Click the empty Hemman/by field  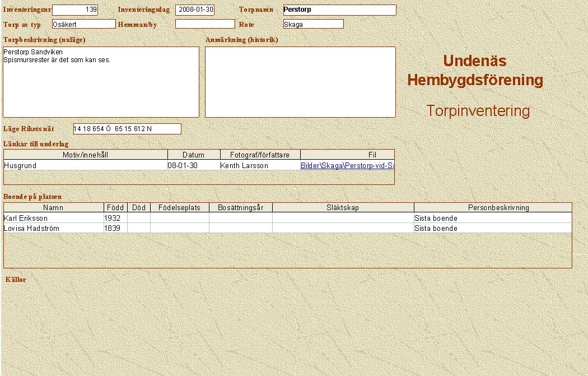coord(205,24)
